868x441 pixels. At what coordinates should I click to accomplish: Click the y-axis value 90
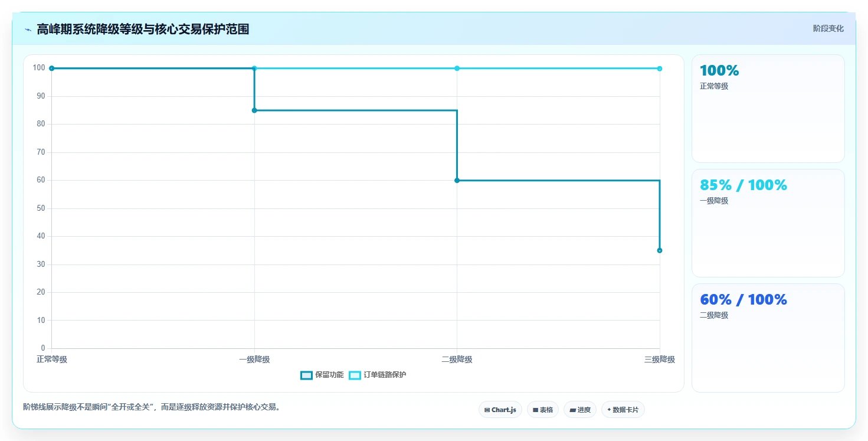pyautogui.click(x=41, y=96)
